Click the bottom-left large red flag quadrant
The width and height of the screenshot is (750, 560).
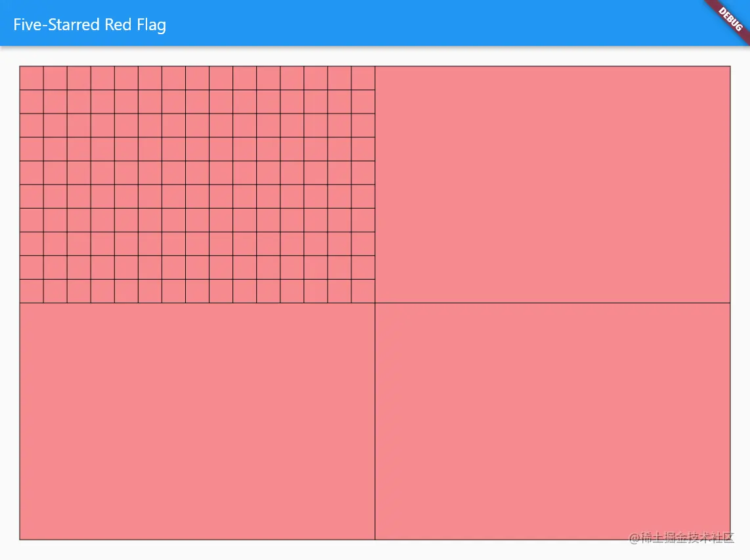coord(197,421)
